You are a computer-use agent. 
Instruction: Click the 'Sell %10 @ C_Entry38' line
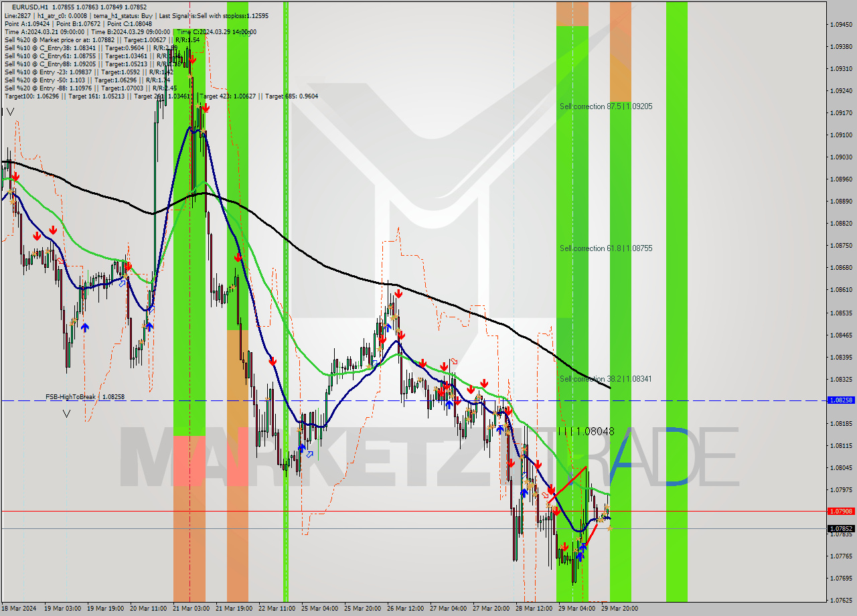click(90, 48)
